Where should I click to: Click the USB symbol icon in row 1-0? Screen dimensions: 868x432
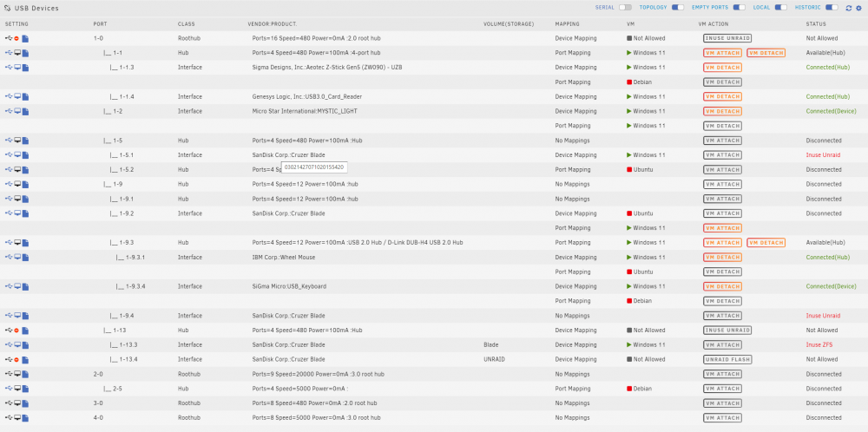9,39
